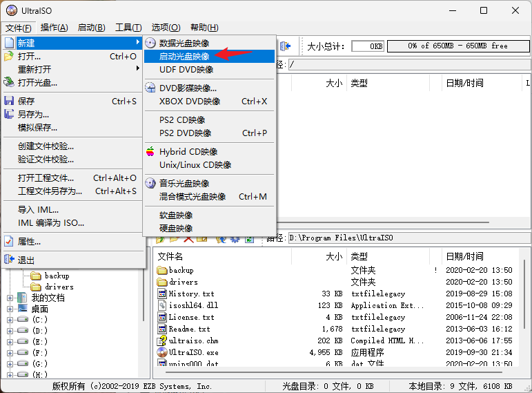Choose 混合模式光盘映像
Viewport: 532px width, 393px height.
(x=209, y=197)
